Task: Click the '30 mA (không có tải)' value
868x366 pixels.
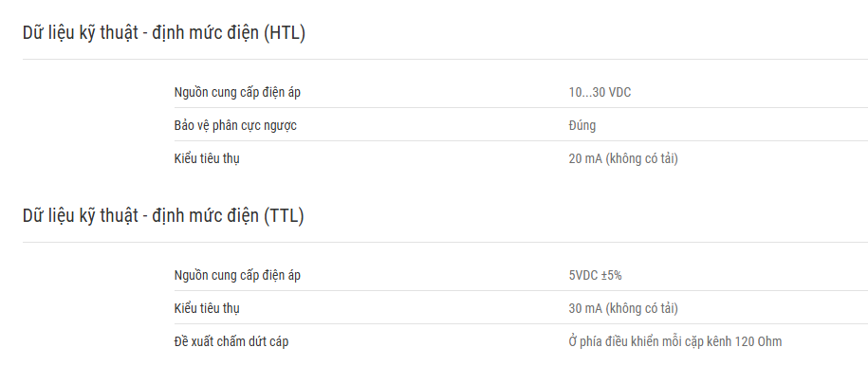Action: (x=623, y=308)
